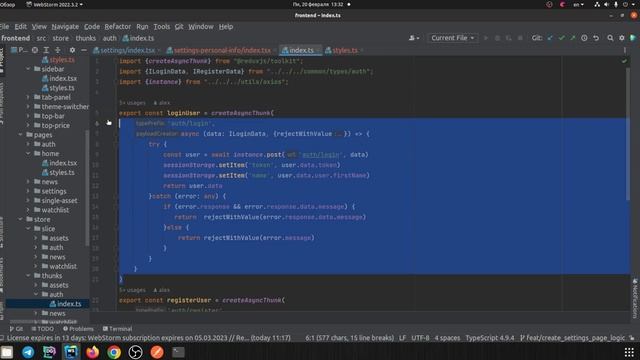Image resolution: width=640 pixels, height=360 pixels.
Task: Select styles.ts under the sidebar folder
Action: click(62, 88)
